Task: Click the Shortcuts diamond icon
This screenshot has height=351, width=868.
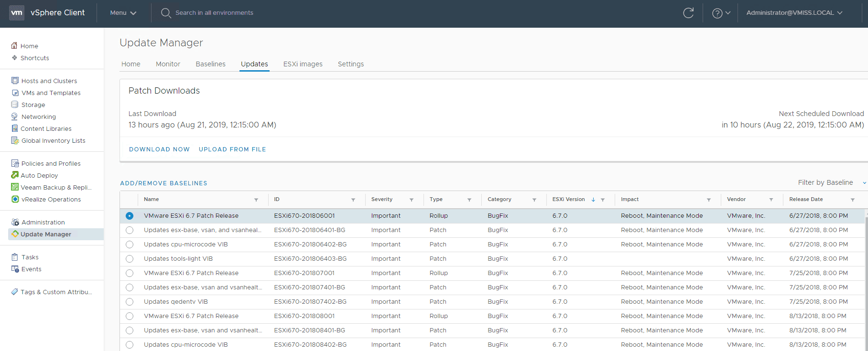Action: [14, 58]
